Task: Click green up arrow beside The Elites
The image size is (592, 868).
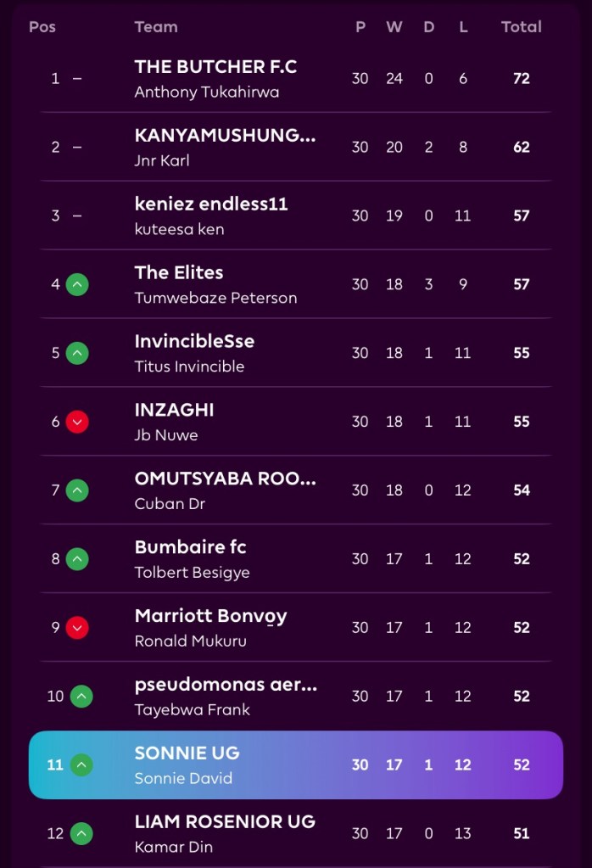Action: click(x=77, y=284)
